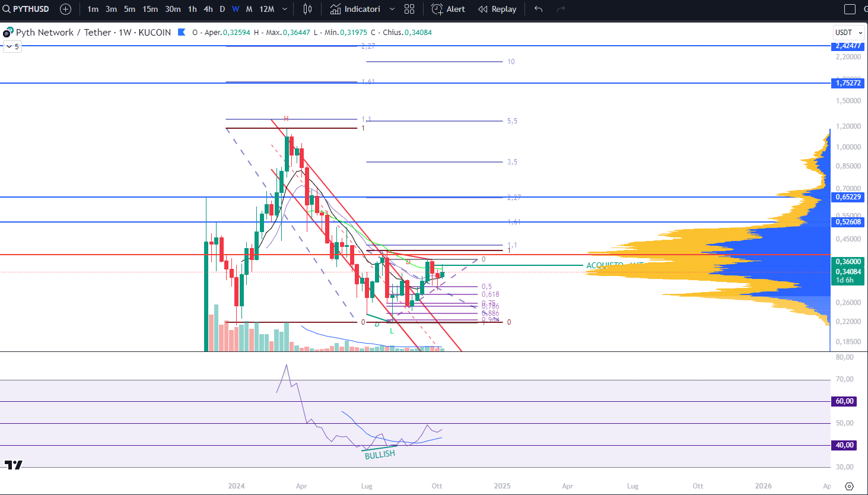Add a symbol to compare with plus icon
The height and width of the screenshot is (495, 868).
pyautogui.click(x=65, y=9)
